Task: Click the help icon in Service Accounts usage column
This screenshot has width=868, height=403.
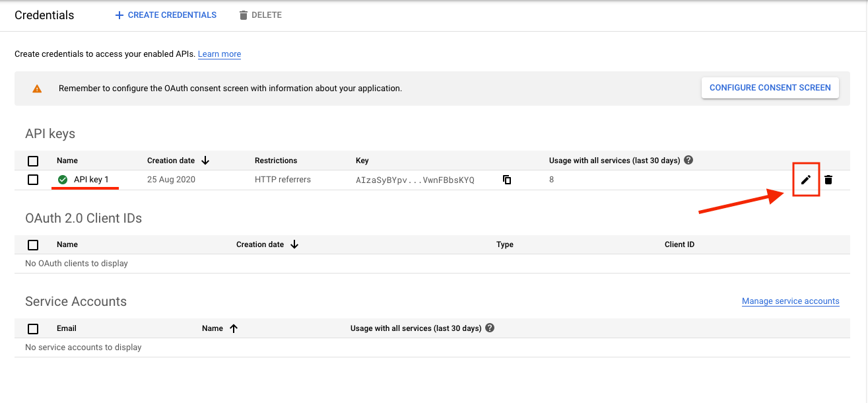Action: point(489,328)
